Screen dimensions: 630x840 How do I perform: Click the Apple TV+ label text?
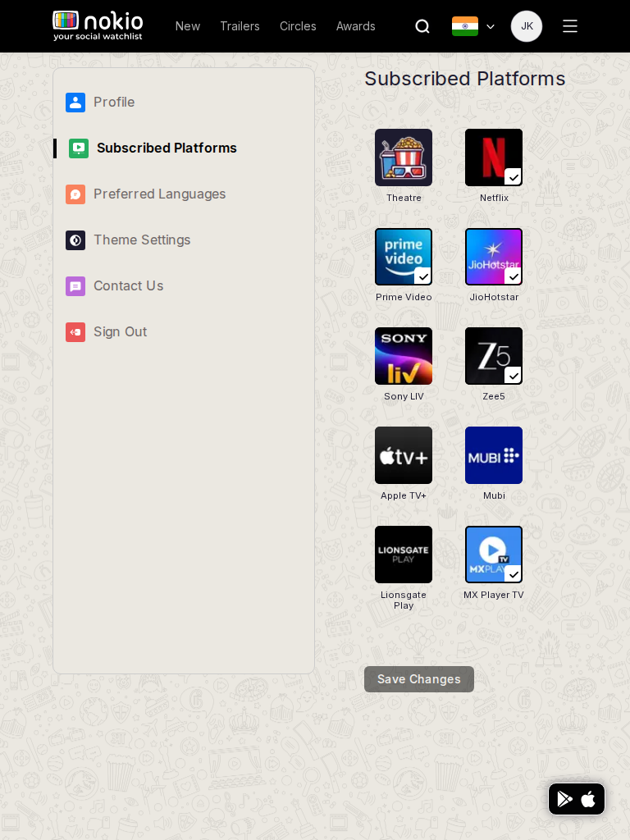point(404,495)
